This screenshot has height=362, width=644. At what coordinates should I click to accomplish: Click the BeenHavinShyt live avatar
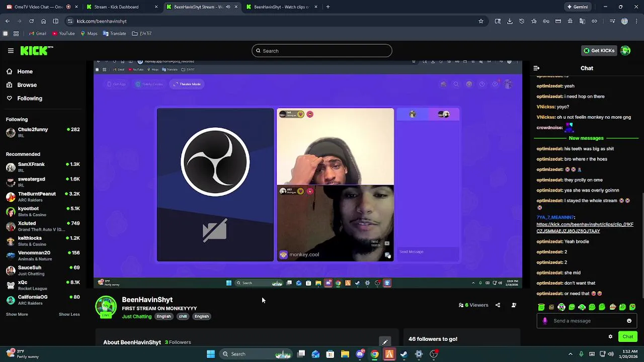click(x=106, y=307)
